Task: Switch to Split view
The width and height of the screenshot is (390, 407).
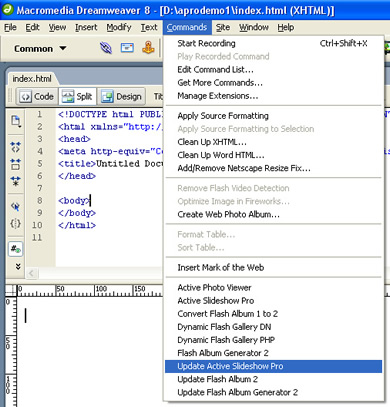Action: (x=77, y=96)
